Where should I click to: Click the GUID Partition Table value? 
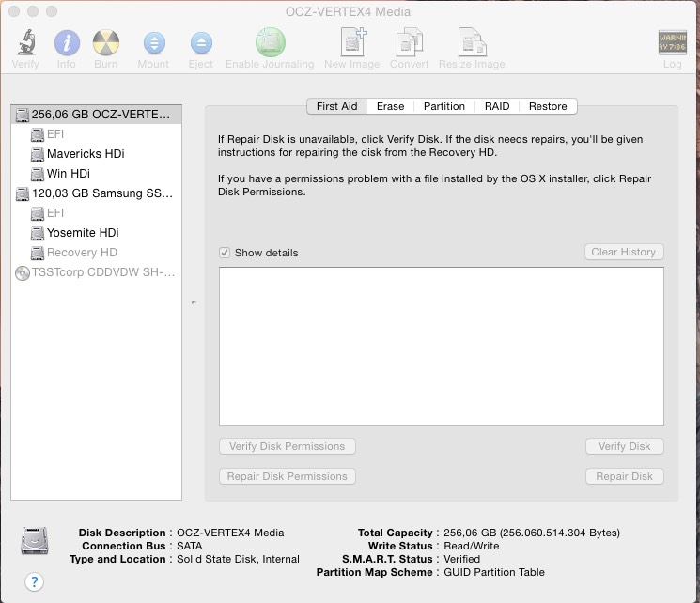coord(494,572)
